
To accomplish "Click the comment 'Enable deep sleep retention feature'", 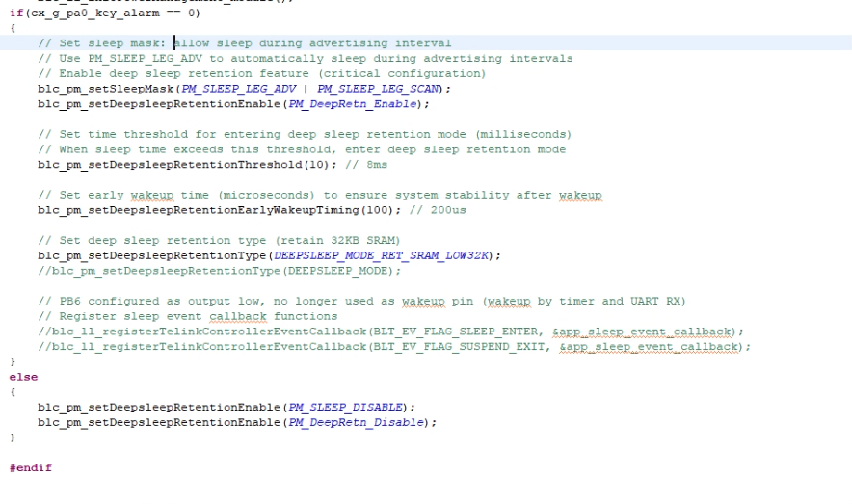I will click(262, 73).
